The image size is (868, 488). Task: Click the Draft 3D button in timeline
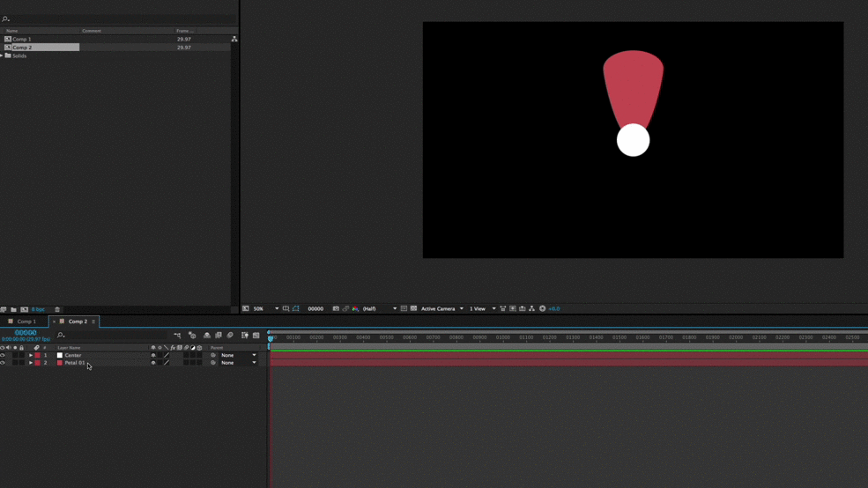click(x=192, y=336)
